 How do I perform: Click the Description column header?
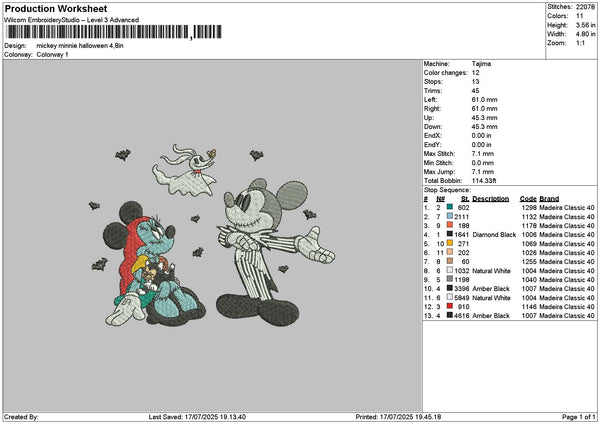pos(491,199)
